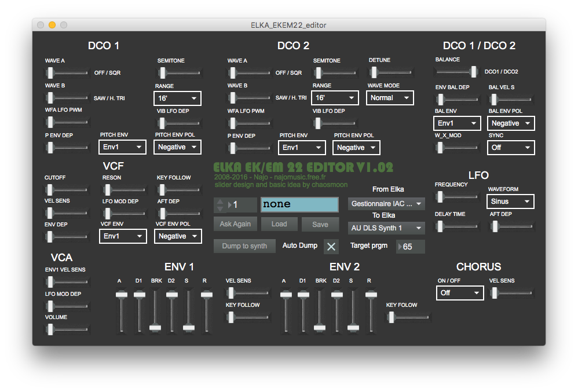
Task: Open the BAL ENV dropdown
Action: tap(457, 123)
